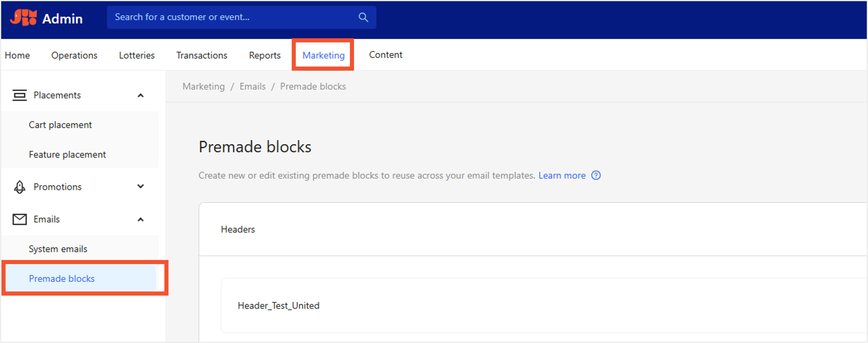Screen dimensions: 868x343
Task: Collapse the Emails section chevron
Action: 141,220
